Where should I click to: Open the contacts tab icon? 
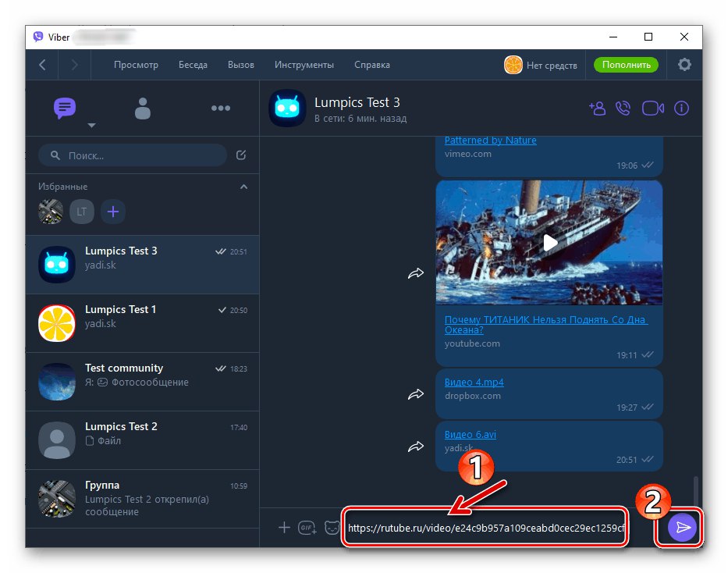tap(143, 109)
